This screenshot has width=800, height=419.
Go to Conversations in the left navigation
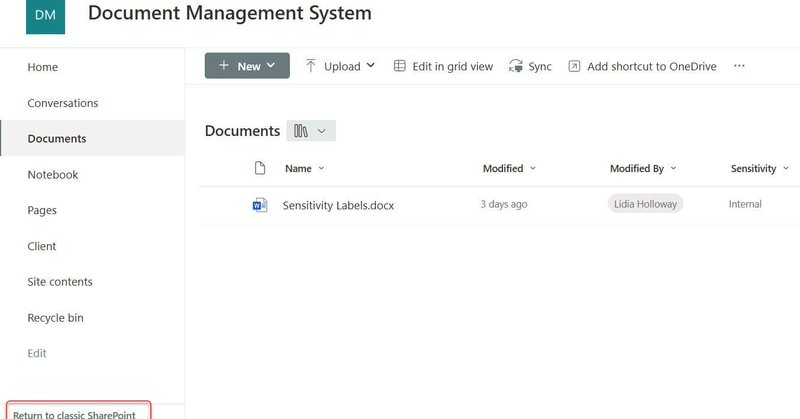tap(62, 103)
